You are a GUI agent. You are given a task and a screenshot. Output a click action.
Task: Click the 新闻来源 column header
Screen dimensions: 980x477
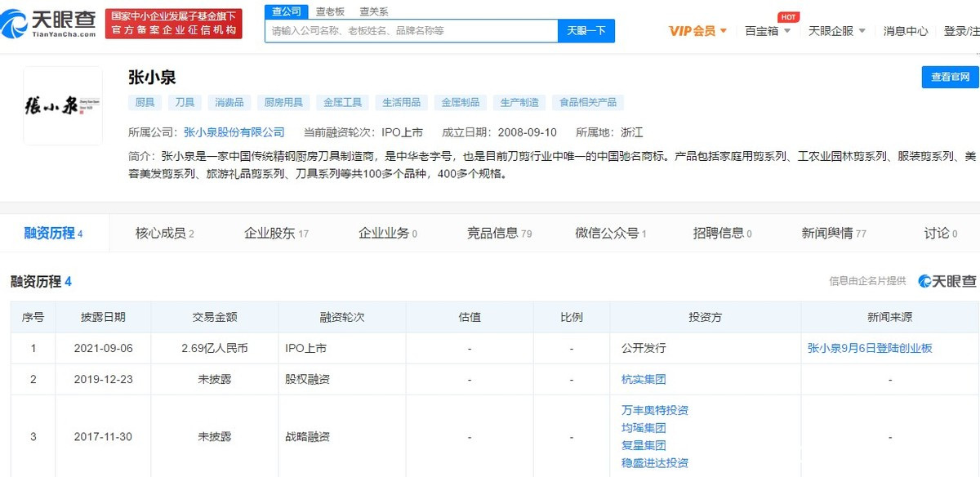[890, 317]
